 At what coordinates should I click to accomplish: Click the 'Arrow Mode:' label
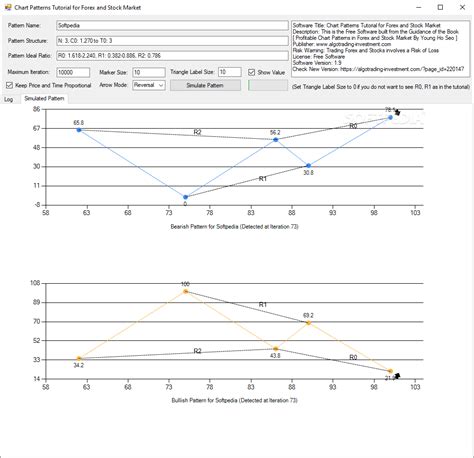point(113,85)
